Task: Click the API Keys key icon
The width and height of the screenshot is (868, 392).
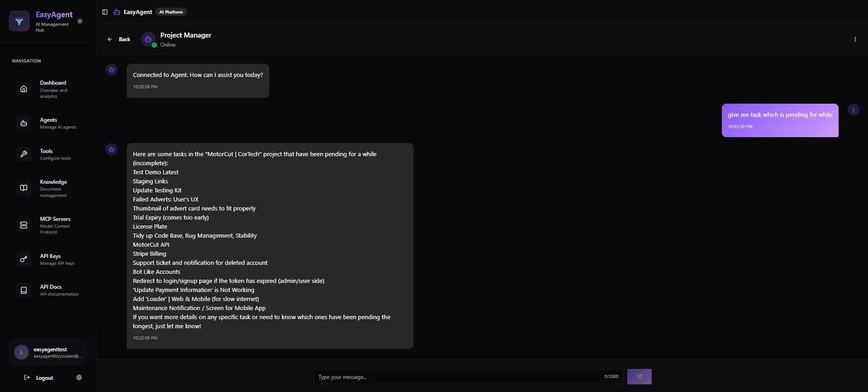Action: (x=24, y=259)
